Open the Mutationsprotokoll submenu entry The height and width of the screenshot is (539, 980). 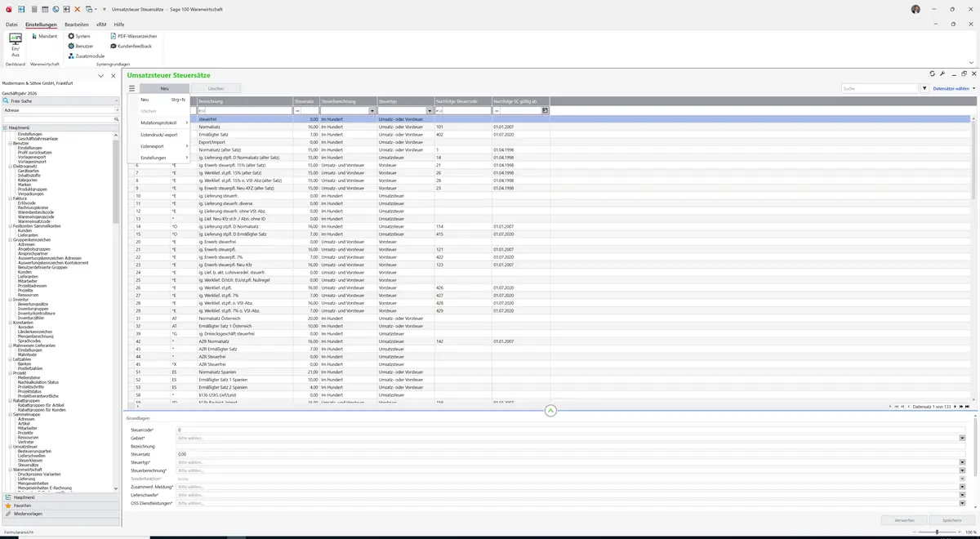coord(158,122)
